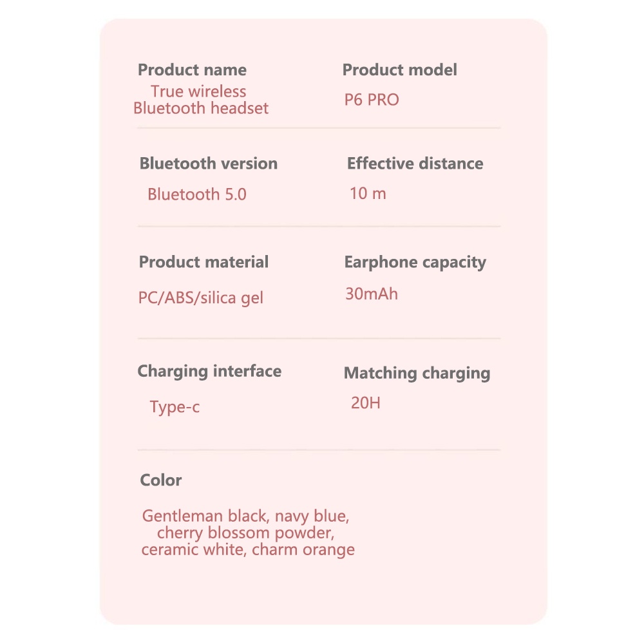Viewport: 644px width, 644px height.
Task: Click the "Bluetooth version" heading
Action: click(208, 164)
